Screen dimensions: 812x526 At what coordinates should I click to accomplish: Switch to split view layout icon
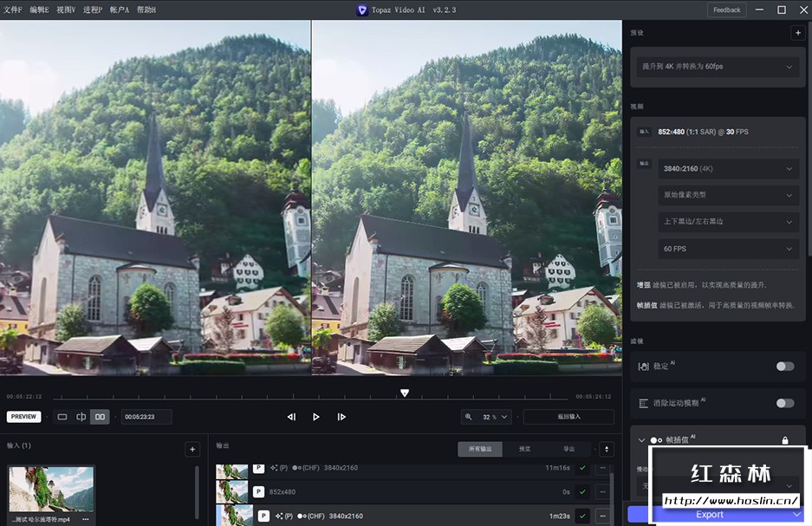pos(81,417)
